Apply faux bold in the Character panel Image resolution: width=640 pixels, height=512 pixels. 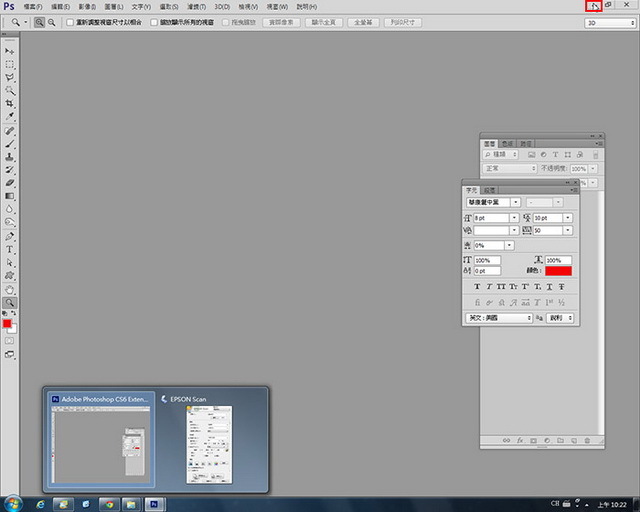(x=477, y=286)
